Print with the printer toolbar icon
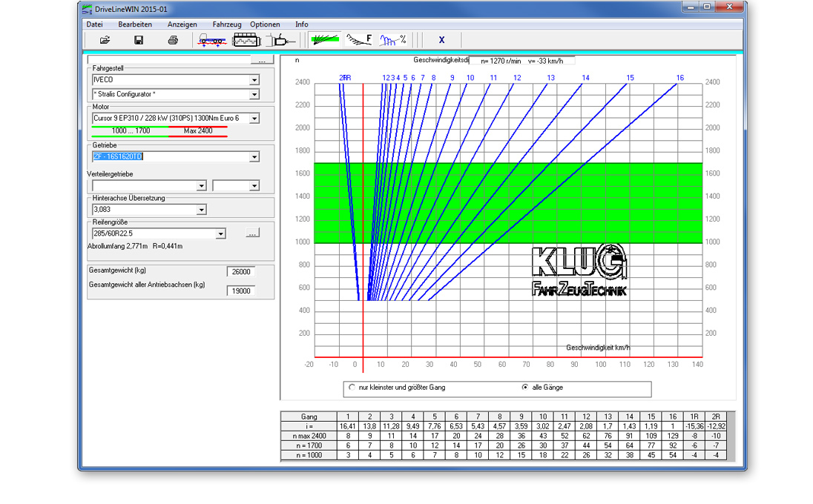Image resolution: width=813 pixels, height=504 pixels. tap(173, 40)
